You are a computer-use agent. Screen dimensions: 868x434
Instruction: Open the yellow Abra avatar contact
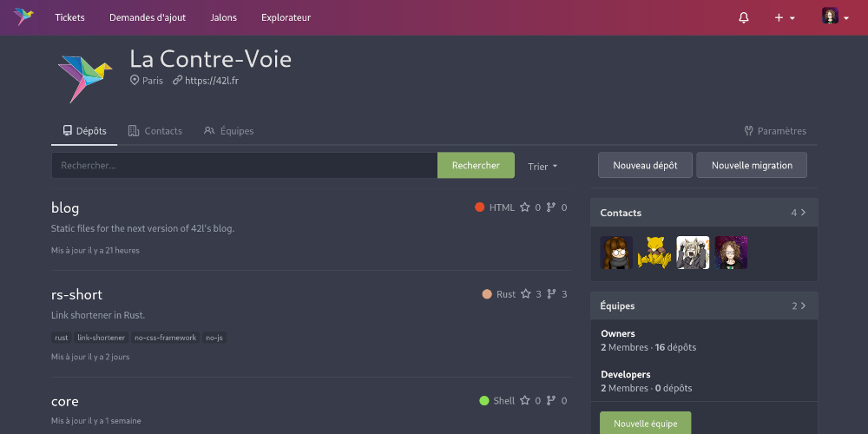654,253
